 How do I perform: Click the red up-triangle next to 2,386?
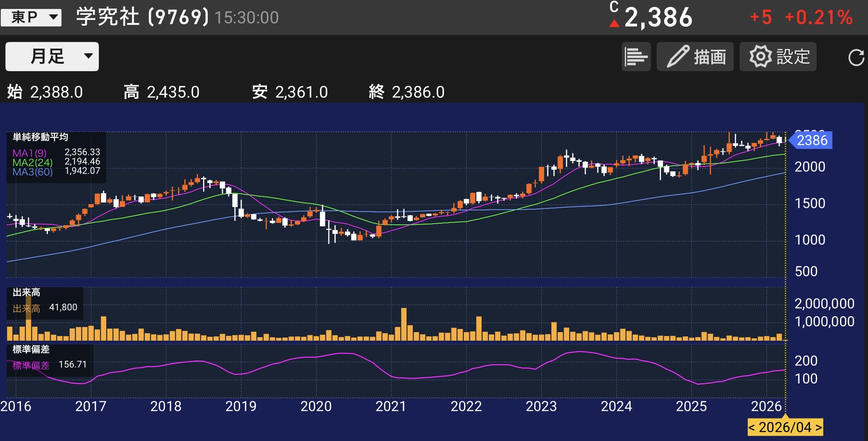[x=614, y=22]
